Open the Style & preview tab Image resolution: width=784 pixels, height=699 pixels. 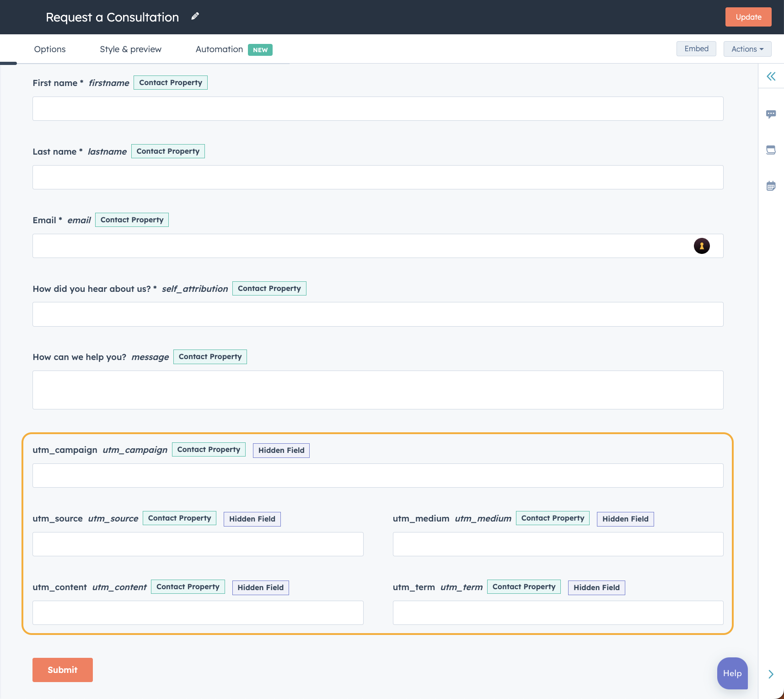coord(130,49)
